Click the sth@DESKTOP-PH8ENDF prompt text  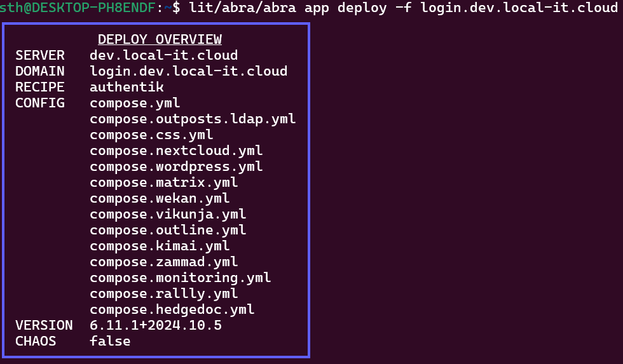click(x=78, y=7)
